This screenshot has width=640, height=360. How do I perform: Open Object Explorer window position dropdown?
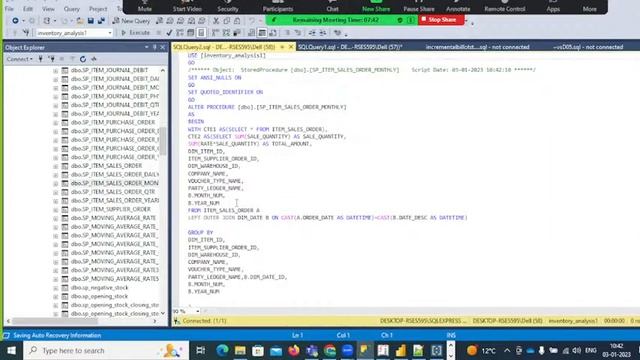pyautogui.click(x=147, y=47)
